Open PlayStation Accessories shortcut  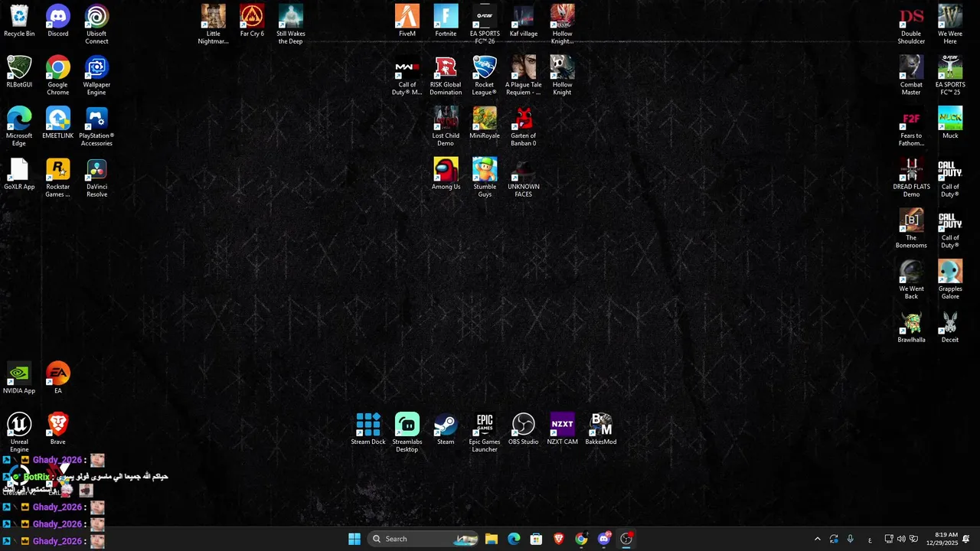[96, 126]
